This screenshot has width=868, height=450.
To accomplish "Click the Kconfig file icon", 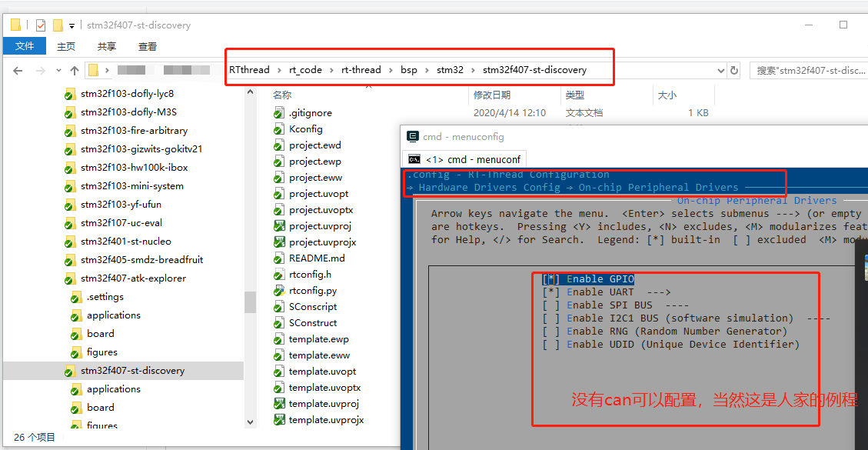I will click(x=280, y=128).
